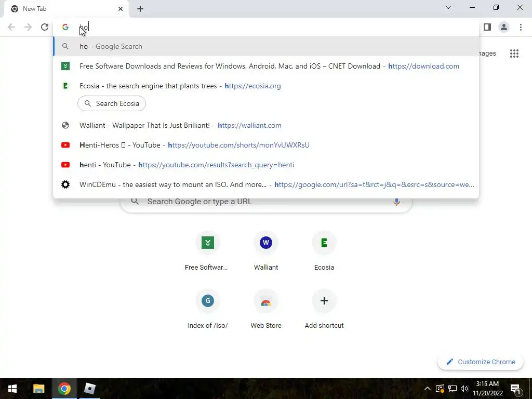Open the network status tray icon
This screenshot has width=532, height=399.
(x=453, y=389)
